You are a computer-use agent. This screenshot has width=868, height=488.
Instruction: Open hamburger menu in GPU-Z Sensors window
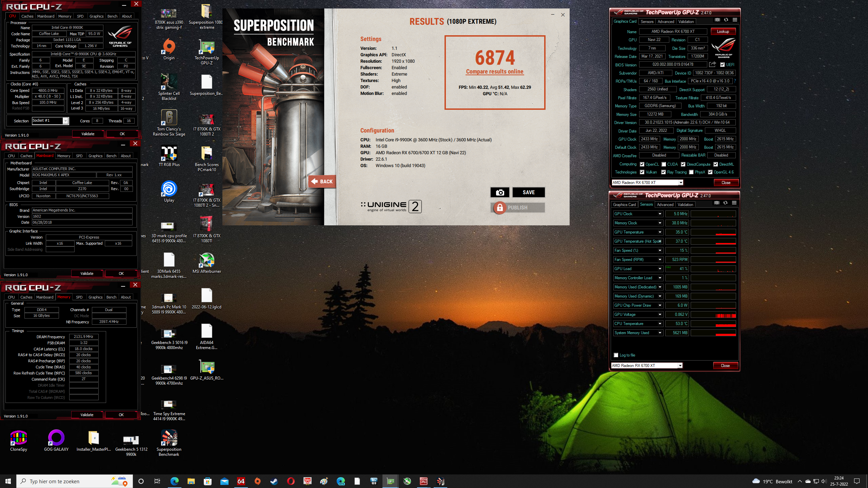point(734,203)
